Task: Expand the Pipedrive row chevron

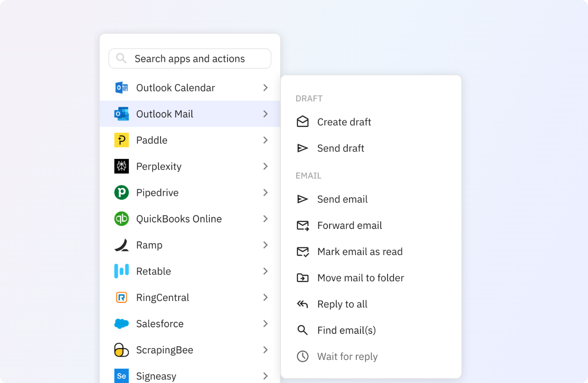Action: (265, 192)
